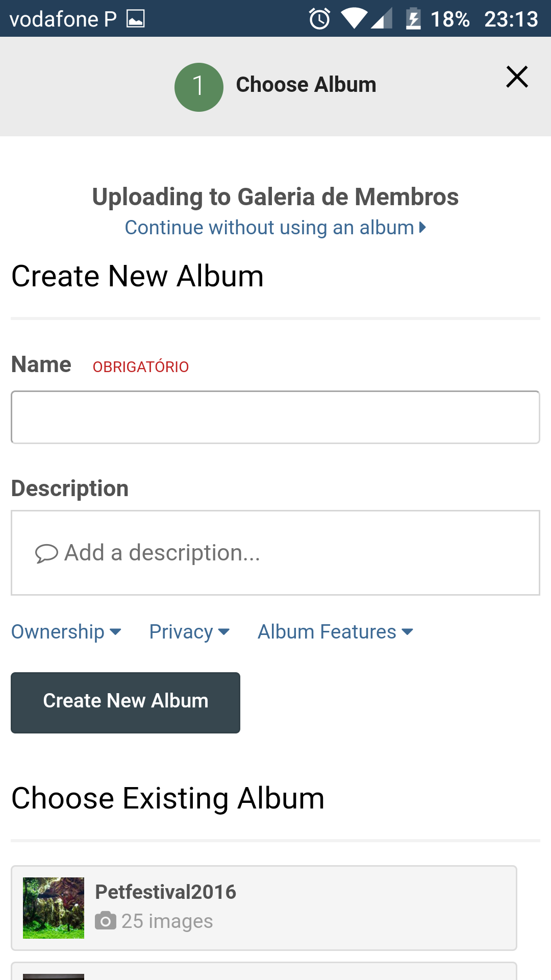Tap the green step 1 circle
This screenshot has width=551, height=980.
click(x=199, y=87)
